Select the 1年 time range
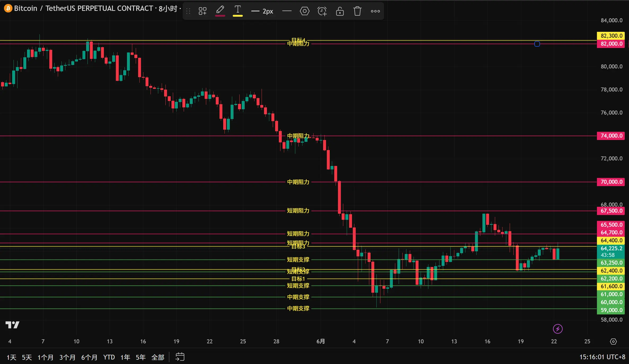The height and width of the screenshot is (364, 629). 125,357
